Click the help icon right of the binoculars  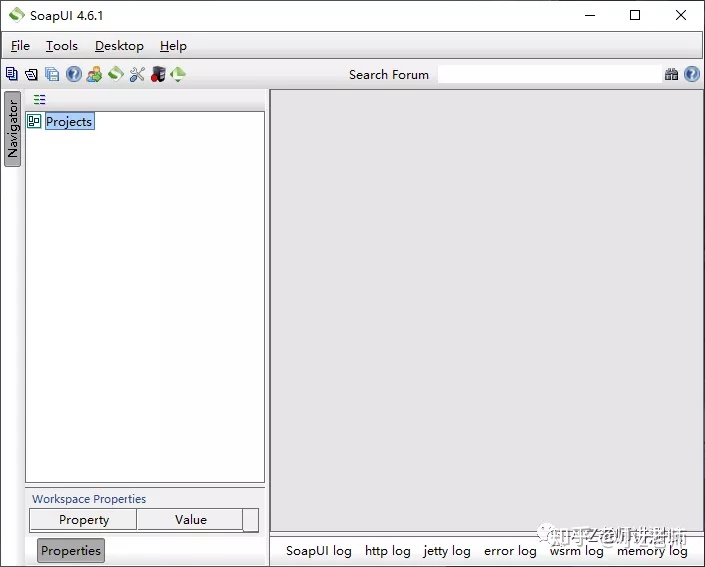[692, 74]
